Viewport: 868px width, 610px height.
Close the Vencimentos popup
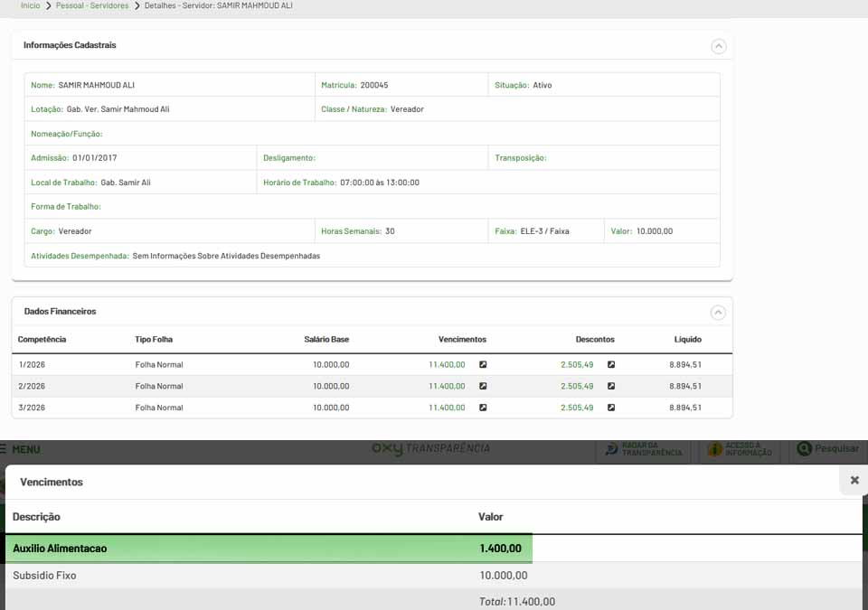pos(854,480)
